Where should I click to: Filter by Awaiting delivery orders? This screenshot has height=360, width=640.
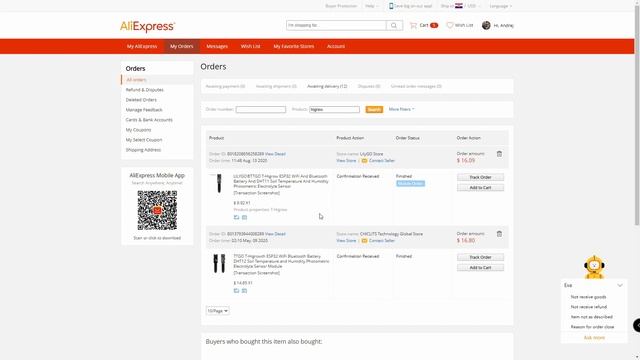(327, 87)
